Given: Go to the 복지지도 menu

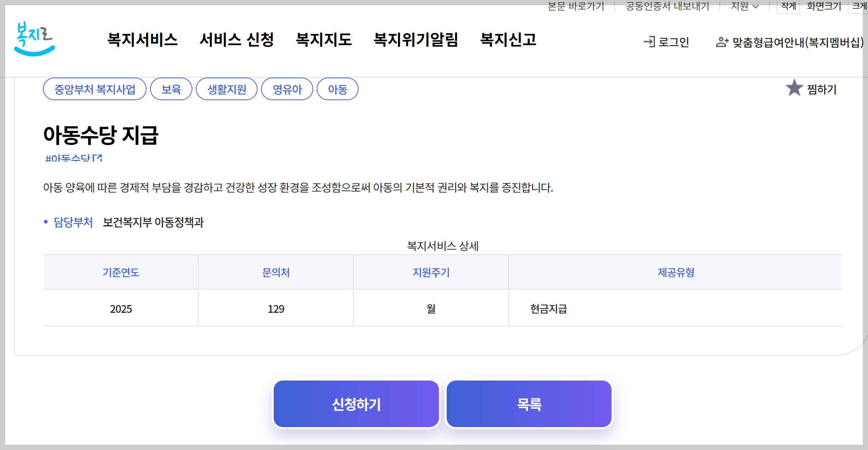Looking at the screenshot, I should 323,39.
